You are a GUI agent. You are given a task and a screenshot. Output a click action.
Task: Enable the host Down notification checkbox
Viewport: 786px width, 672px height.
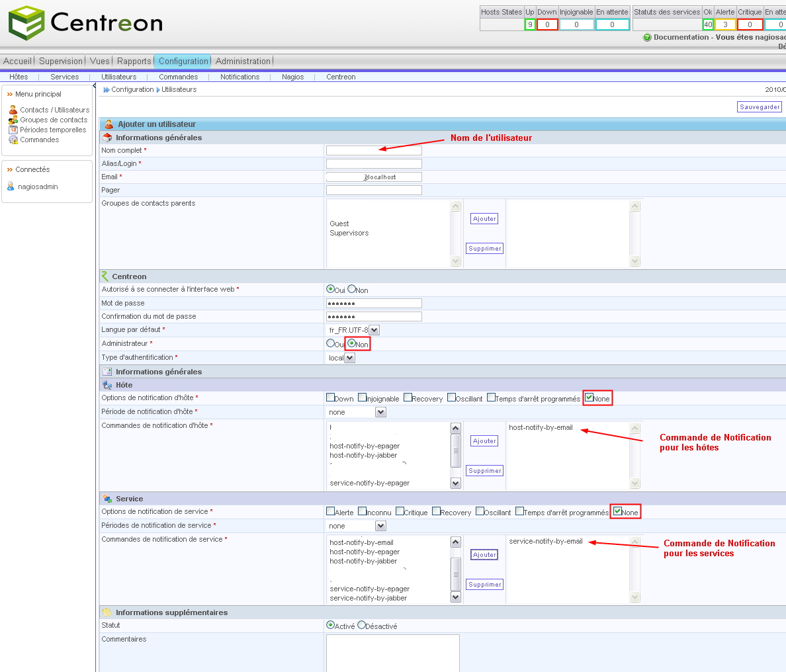point(331,398)
